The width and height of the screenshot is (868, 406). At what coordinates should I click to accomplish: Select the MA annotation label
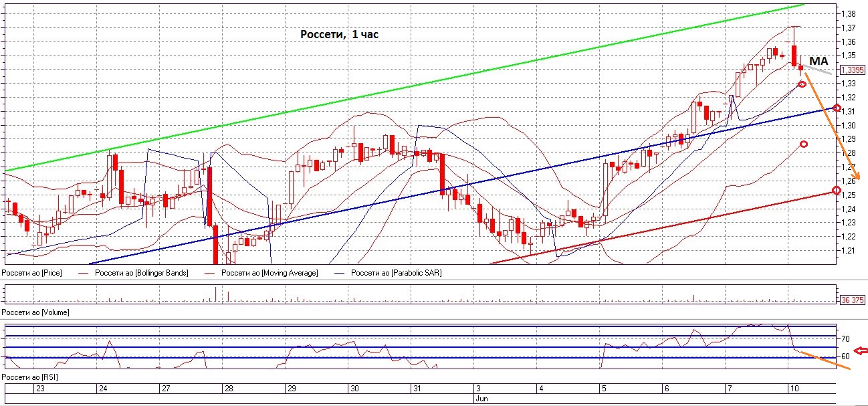819,60
